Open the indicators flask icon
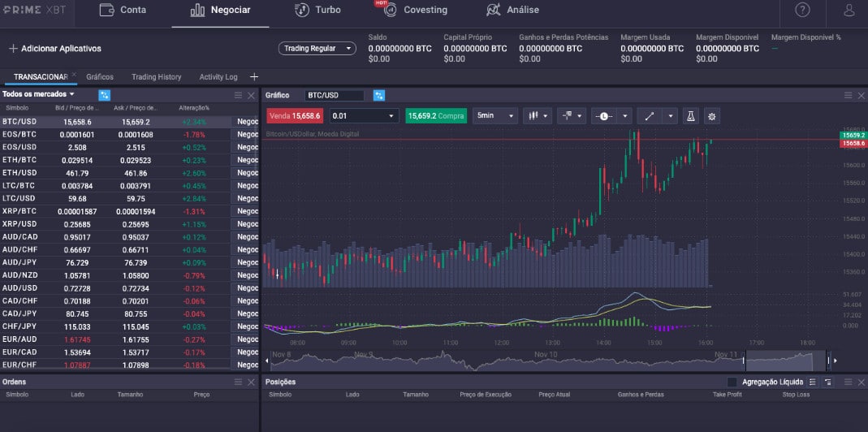868x432 pixels. 690,116
